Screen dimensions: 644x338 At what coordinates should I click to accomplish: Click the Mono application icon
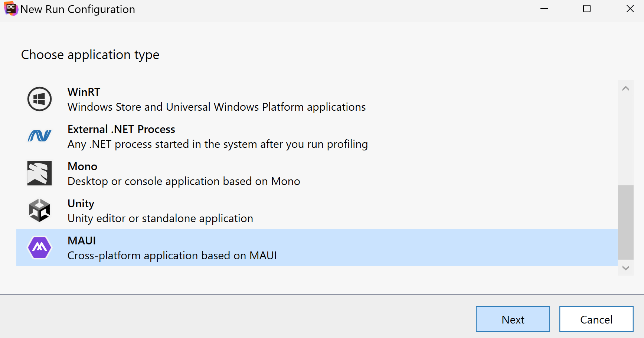pos(39,173)
